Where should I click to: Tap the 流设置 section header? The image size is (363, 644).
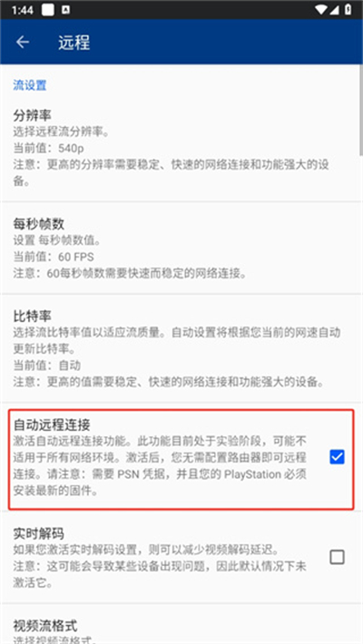coord(30,85)
